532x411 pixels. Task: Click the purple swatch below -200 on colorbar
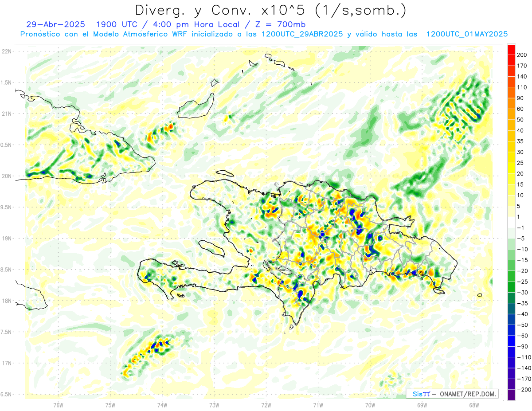(x=512, y=395)
